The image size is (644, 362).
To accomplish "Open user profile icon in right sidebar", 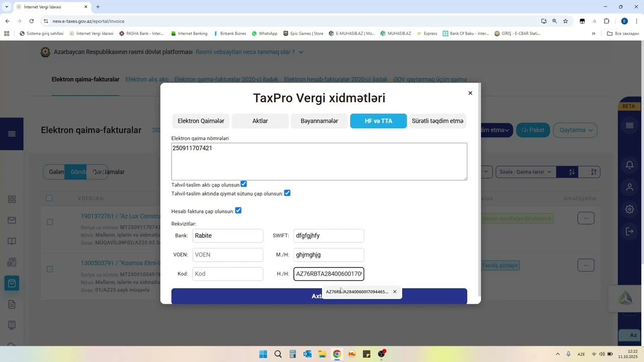I will click(629, 188).
